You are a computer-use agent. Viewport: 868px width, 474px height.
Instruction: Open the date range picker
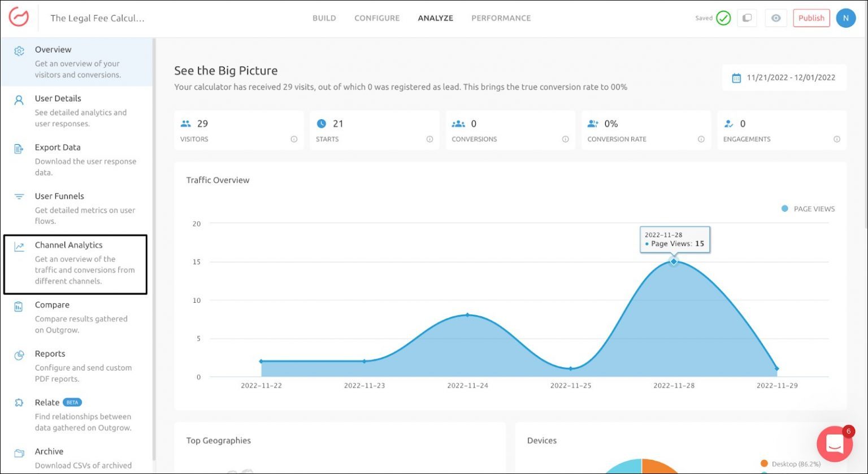(x=784, y=78)
